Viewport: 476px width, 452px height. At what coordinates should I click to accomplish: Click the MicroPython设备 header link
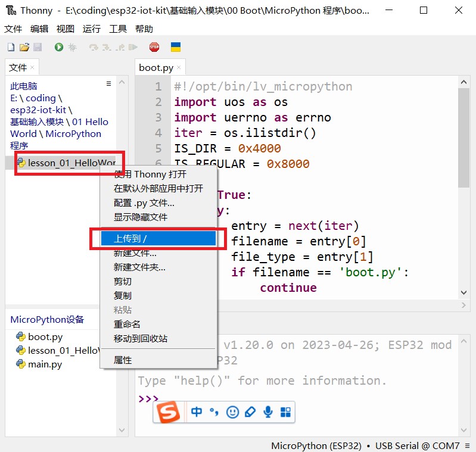47,320
